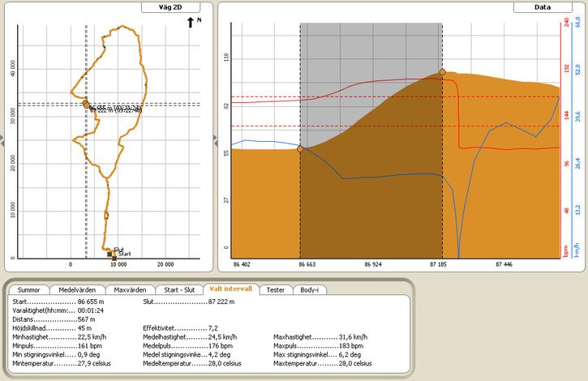Click the 86 924 distance label on the x-axis
This screenshot has width=588, height=381.
(x=371, y=264)
